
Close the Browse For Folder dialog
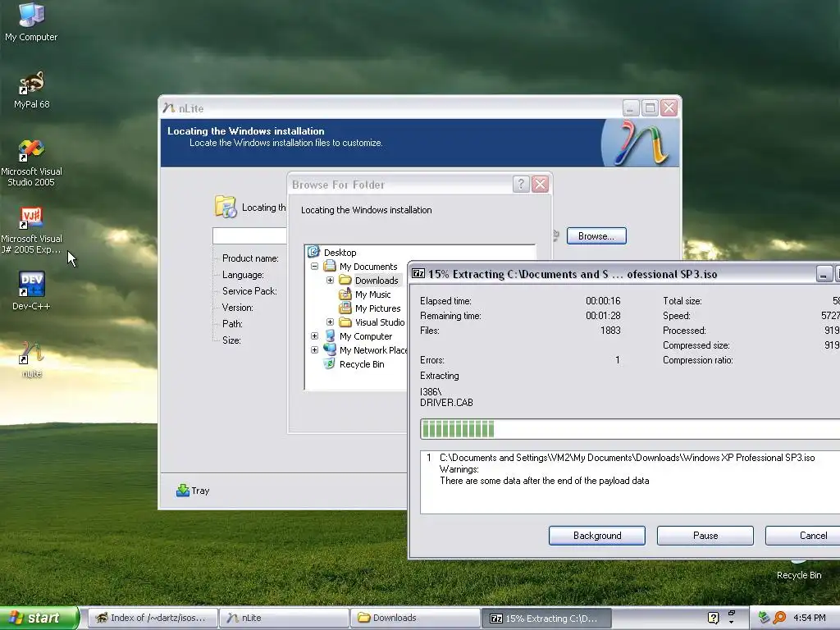[540, 185]
